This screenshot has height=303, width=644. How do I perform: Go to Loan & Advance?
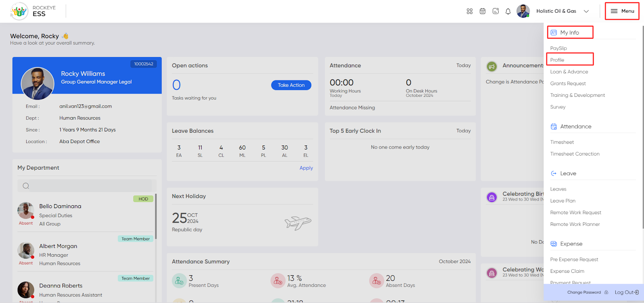click(569, 72)
